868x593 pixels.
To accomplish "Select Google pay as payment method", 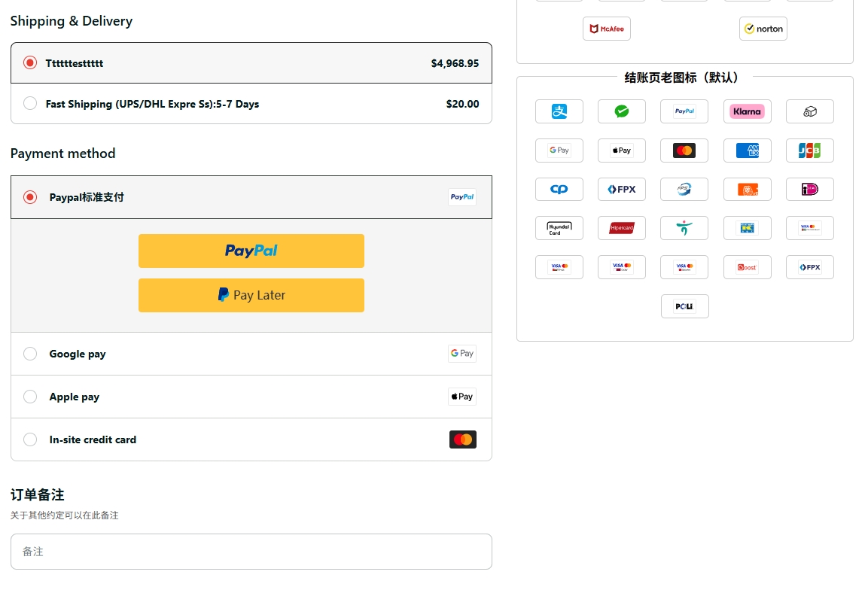I will tap(30, 354).
